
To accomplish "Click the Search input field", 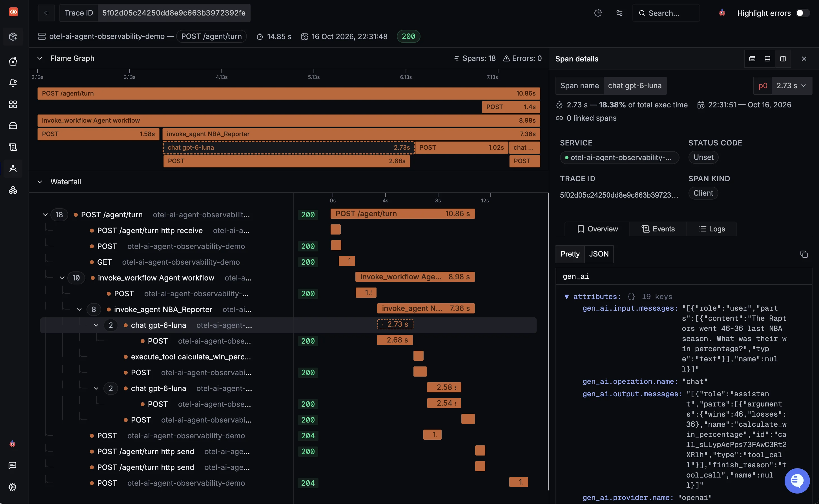I will [666, 13].
